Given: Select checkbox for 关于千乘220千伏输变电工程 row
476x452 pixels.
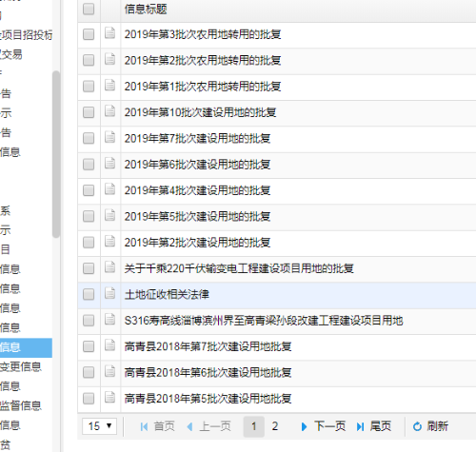Looking at the screenshot, I should 89,268.
